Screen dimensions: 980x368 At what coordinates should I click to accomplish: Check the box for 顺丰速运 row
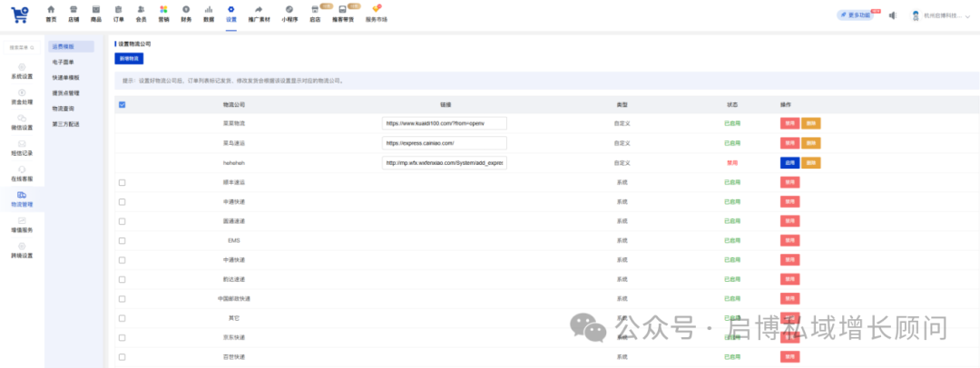pos(122,182)
